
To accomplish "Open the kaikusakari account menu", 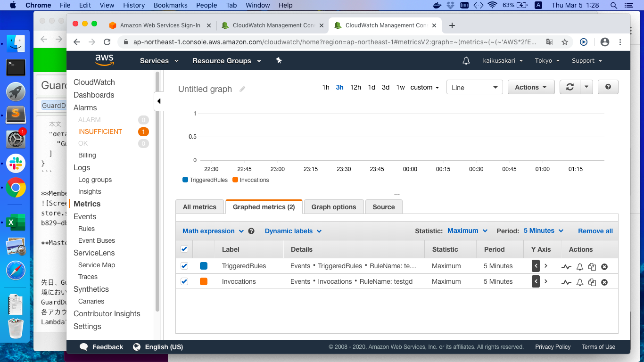I will [x=503, y=61].
